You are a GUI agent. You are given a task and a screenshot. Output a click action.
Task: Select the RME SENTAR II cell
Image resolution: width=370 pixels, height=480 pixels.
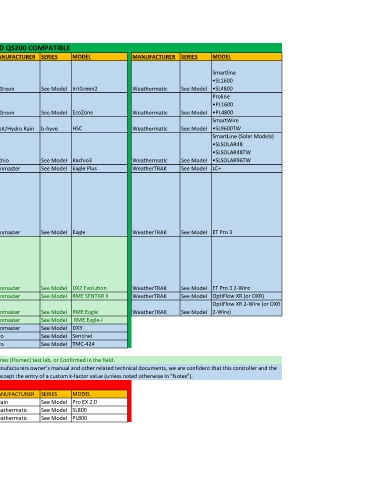point(99,296)
